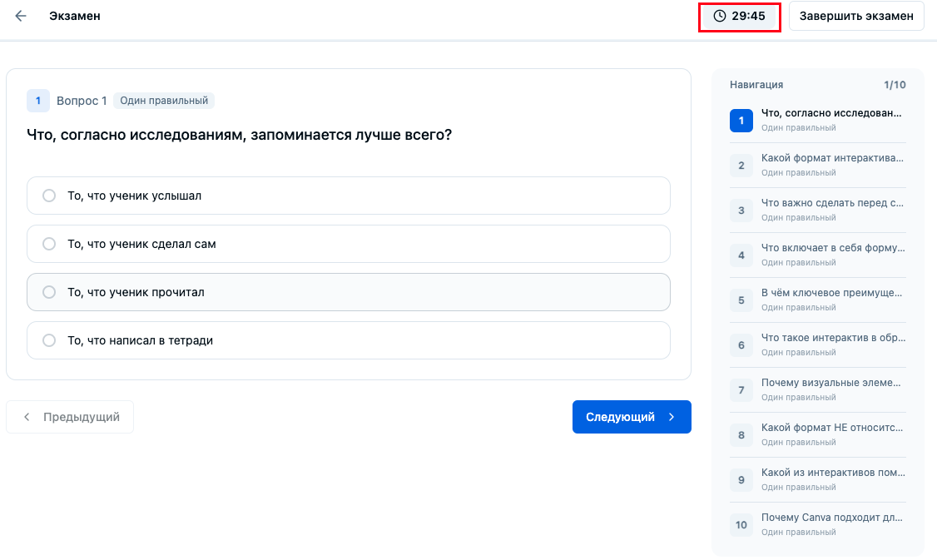Click the Следующий button
Screen dimensions: 937x560
pyautogui.click(x=632, y=417)
